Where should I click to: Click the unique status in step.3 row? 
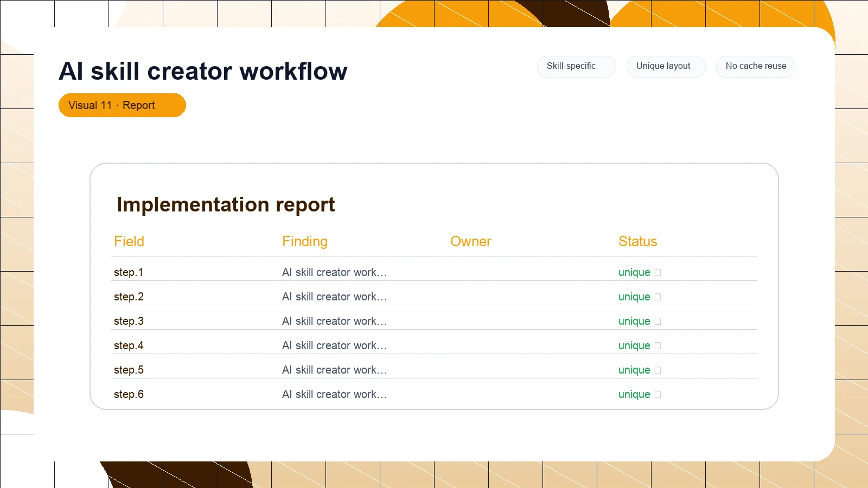[634, 321]
